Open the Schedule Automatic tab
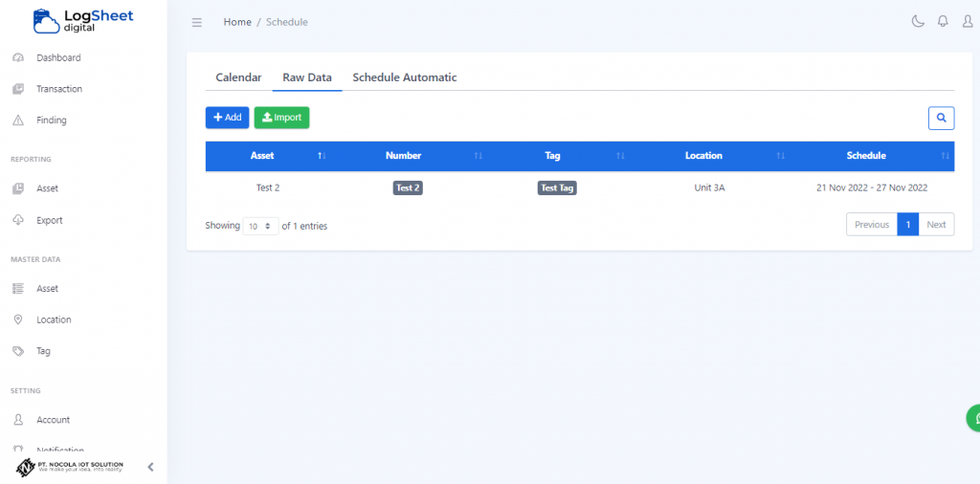 [x=405, y=78]
